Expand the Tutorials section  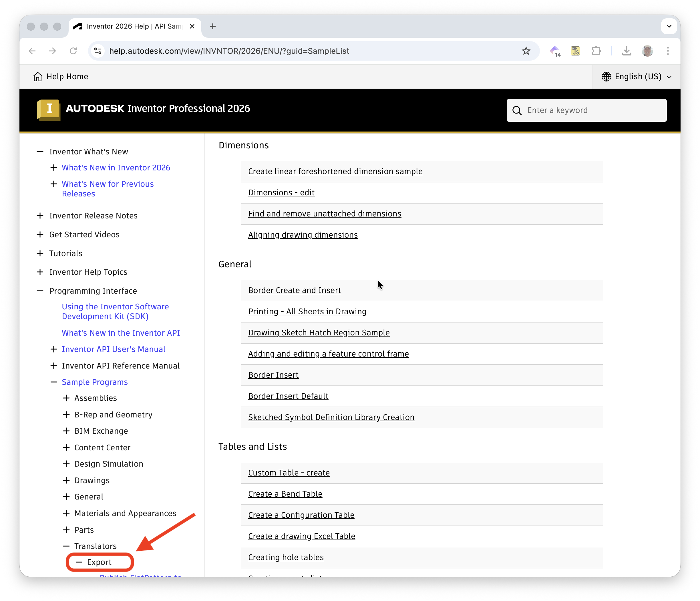(x=40, y=253)
